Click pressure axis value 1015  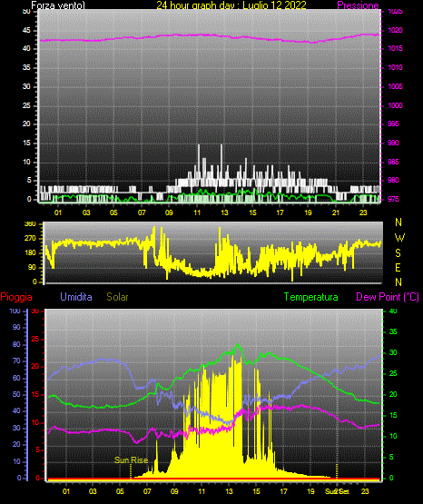395,48
